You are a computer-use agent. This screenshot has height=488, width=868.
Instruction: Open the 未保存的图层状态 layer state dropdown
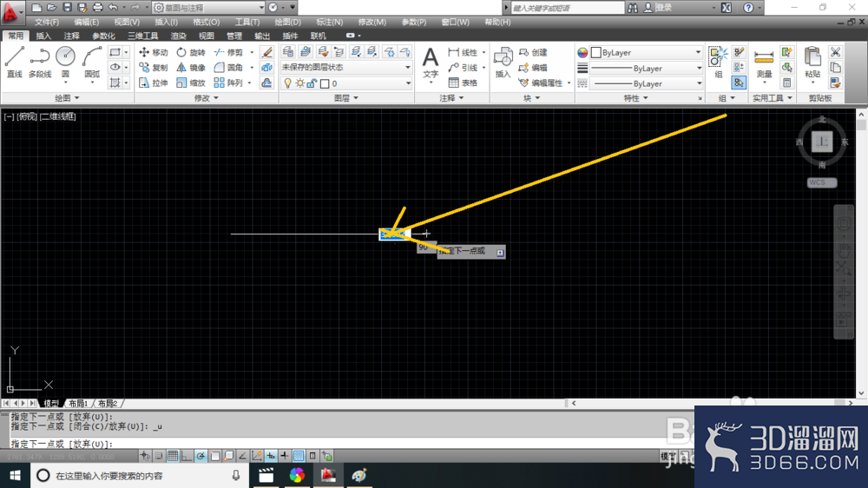(x=346, y=67)
